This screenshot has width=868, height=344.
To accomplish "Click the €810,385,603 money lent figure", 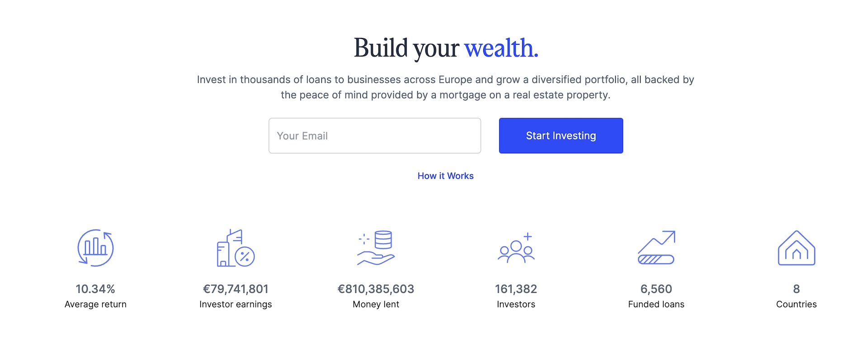I will (376, 289).
